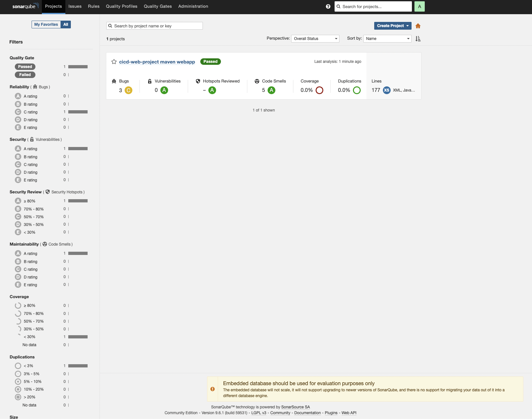Click the Vulnerabilities A rating badge on project card
The image size is (532, 419).
164,90
